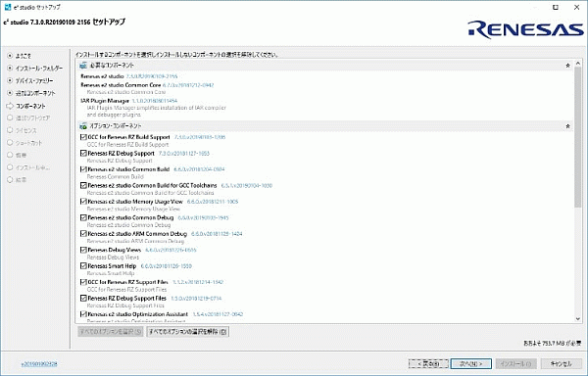Click the 必要なコンポーネント section header icon
Screen dimensions: 588x376
[83, 66]
